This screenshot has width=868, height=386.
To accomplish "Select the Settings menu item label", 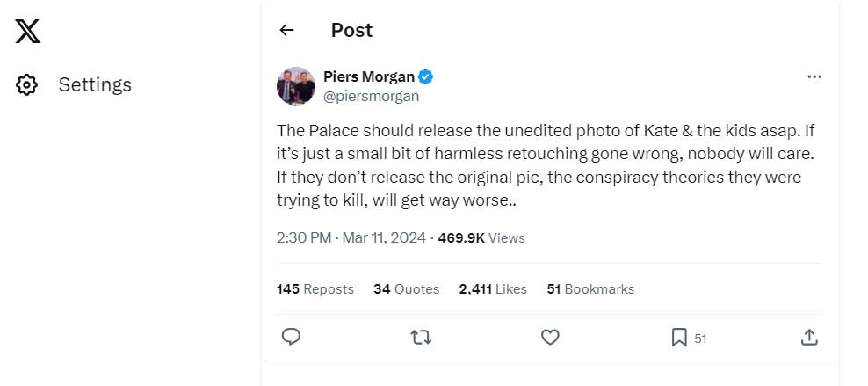I will click(x=95, y=85).
